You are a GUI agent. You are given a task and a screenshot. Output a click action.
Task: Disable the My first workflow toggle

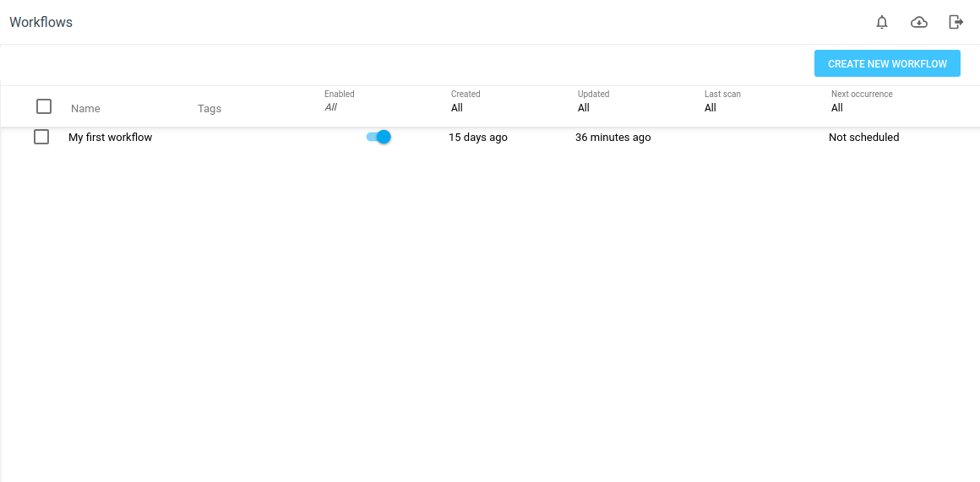(x=378, y=137)
